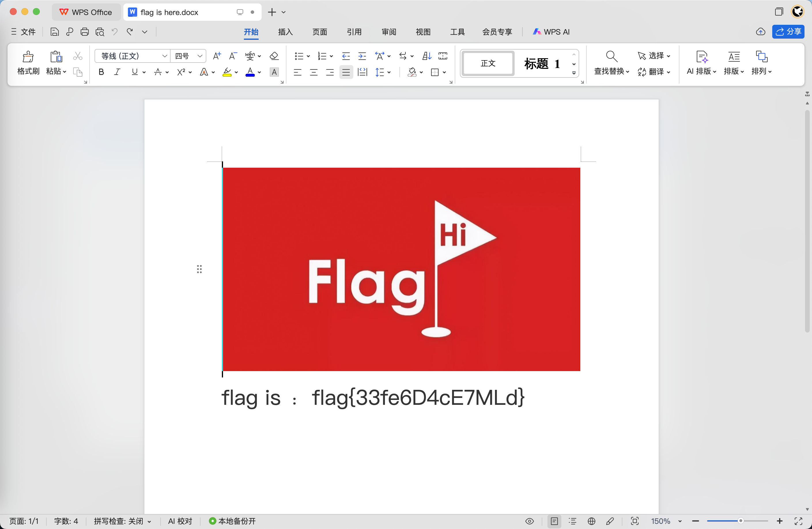Image resolution: width=812 pixels, height=529 pixels.
Task: Click the document drag handle dots
Action: pyautogui.click(x=199, y=269)
